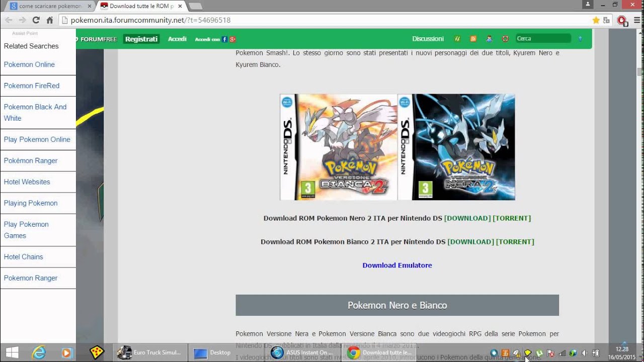Open the Action Center flag tray icon
Viewport: 644px width, 362px height.
click(551, 353)
